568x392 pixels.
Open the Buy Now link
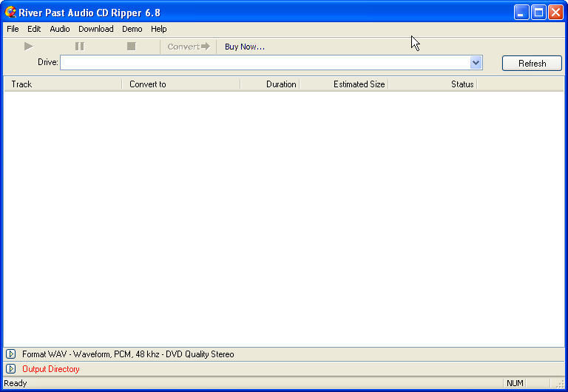[x=245, y=47]
